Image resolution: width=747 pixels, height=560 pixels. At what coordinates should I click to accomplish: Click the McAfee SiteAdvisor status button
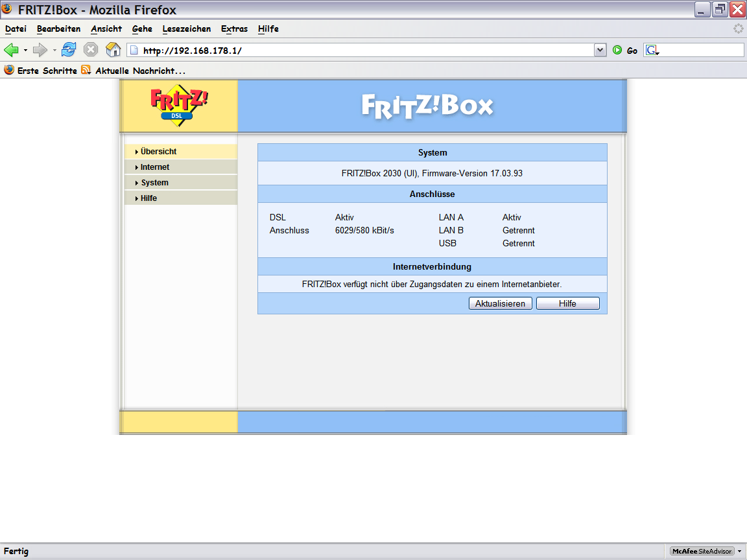(702, 551)
